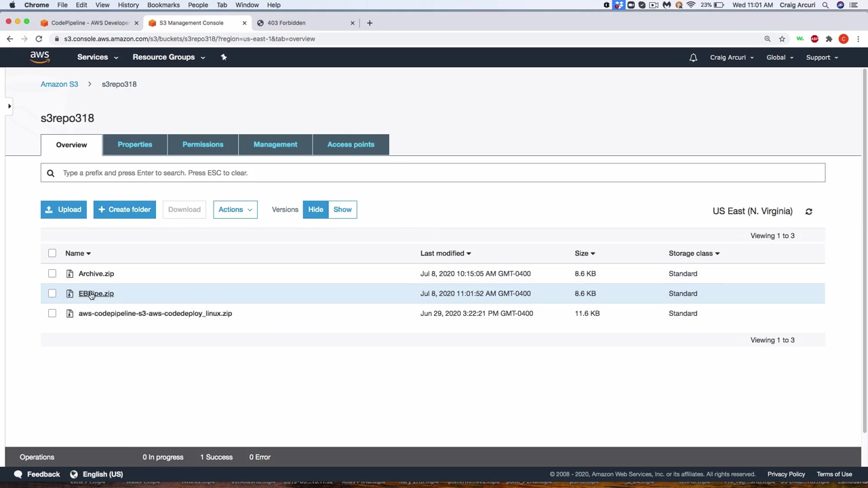This screenshot has width=868, height=488.
Task: Click the file icon beside aws-codepipeline-s3-aws-codedeploy_linux.zip
Action: pos(70,314)
